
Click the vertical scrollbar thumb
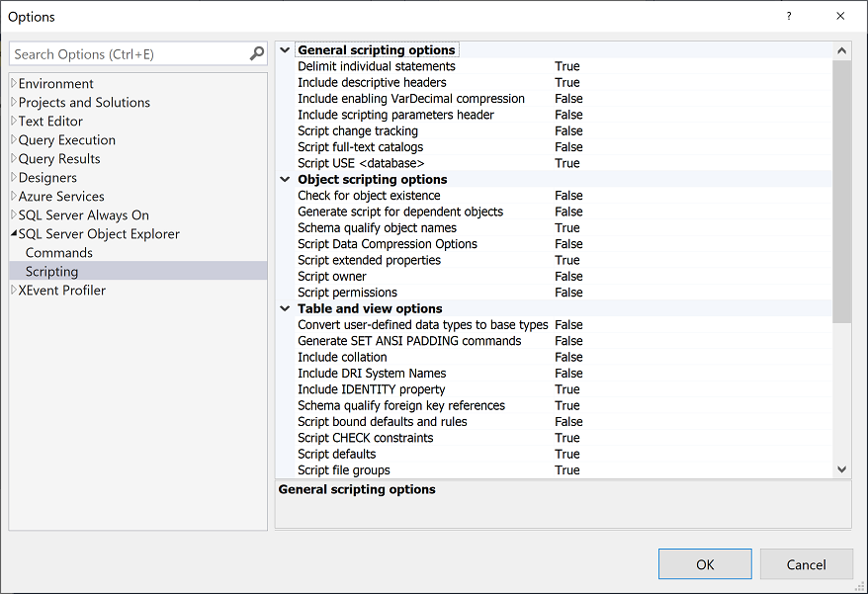(x=841, y=191)
